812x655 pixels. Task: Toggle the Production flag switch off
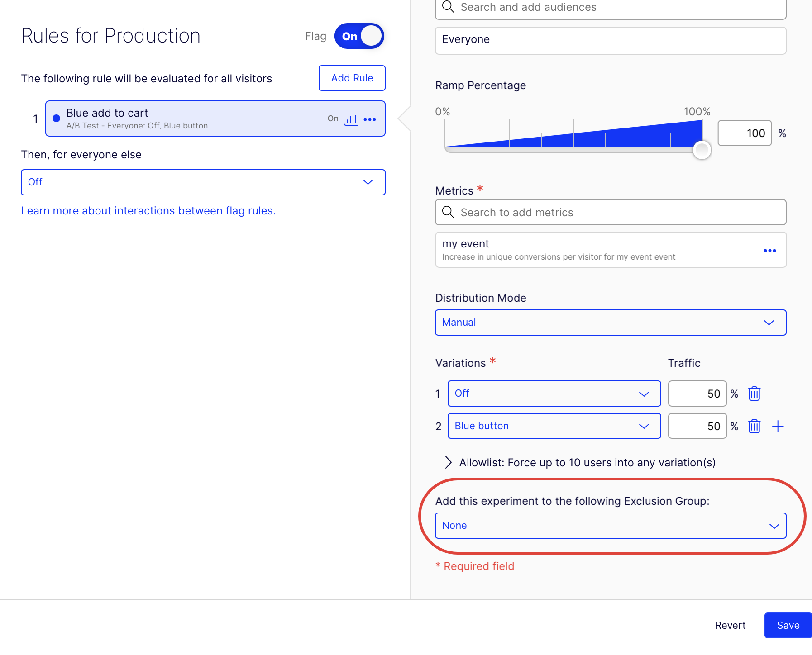[x=359, y=36]
